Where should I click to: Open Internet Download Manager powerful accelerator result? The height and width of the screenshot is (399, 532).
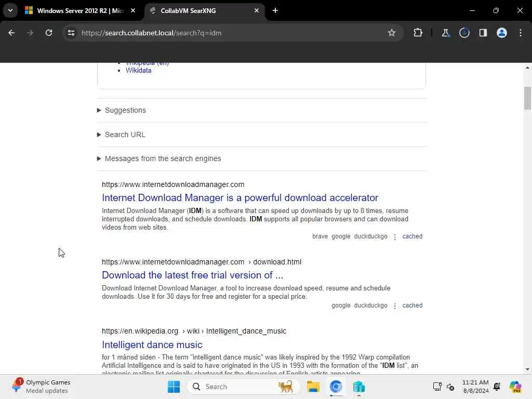[240, 198]
